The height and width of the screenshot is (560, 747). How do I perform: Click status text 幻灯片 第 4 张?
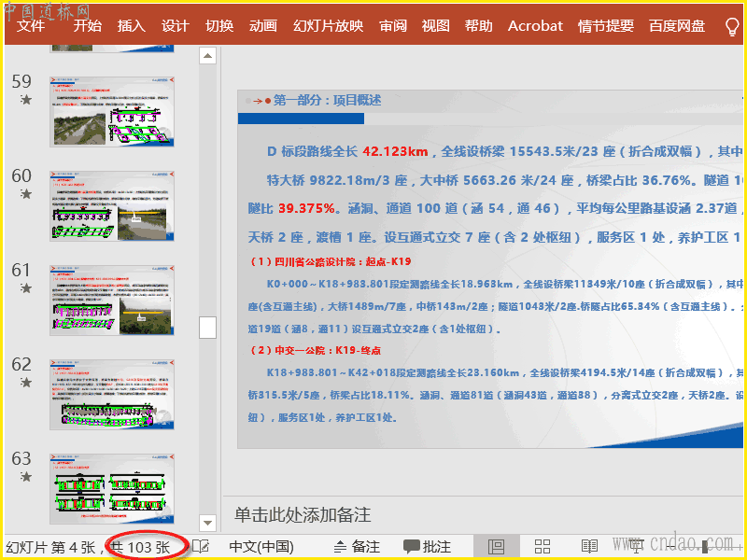point(50,547)
